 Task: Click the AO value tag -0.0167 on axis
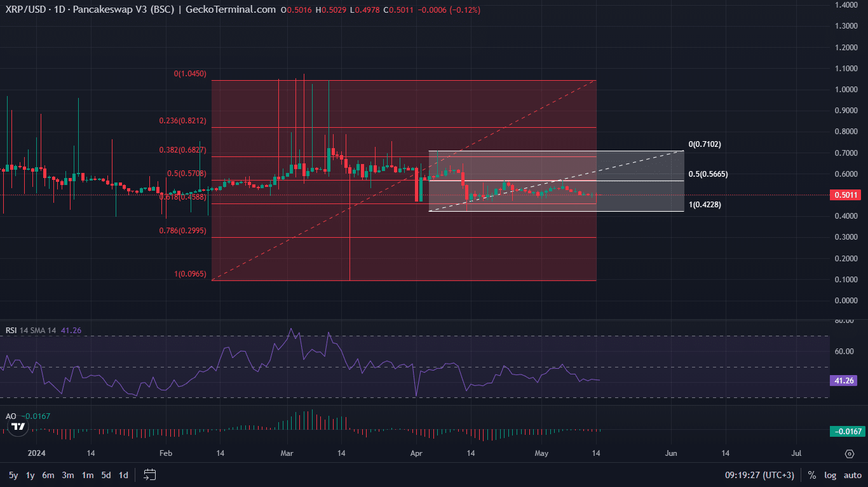[x=846, y=432]
